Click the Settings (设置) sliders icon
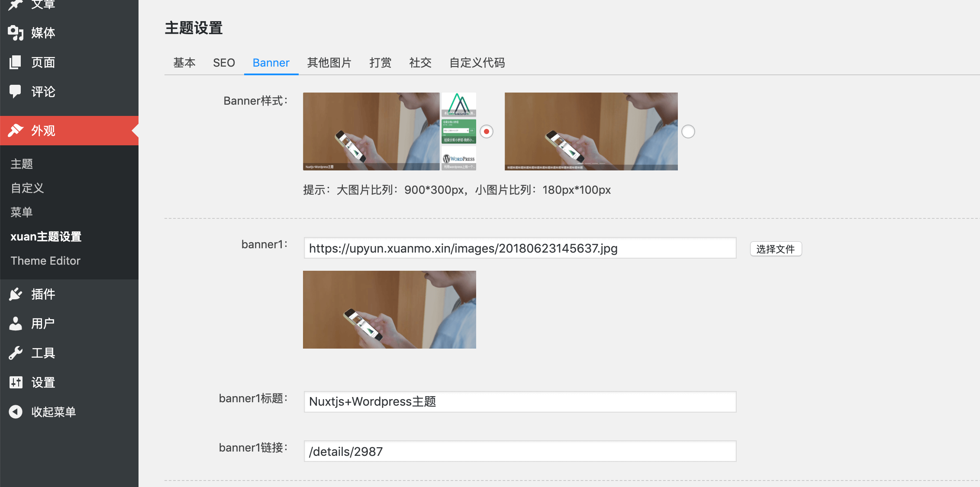Screen dimensions: 980x487 click(x=16, y=382)
